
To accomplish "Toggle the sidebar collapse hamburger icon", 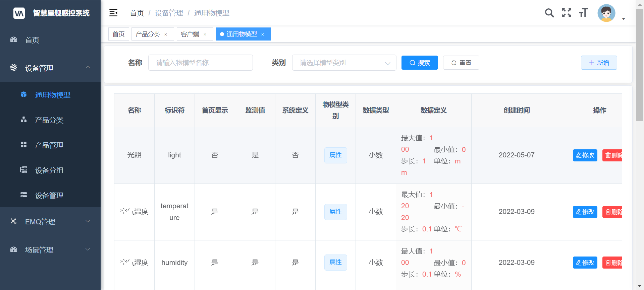I will [113, 13].
